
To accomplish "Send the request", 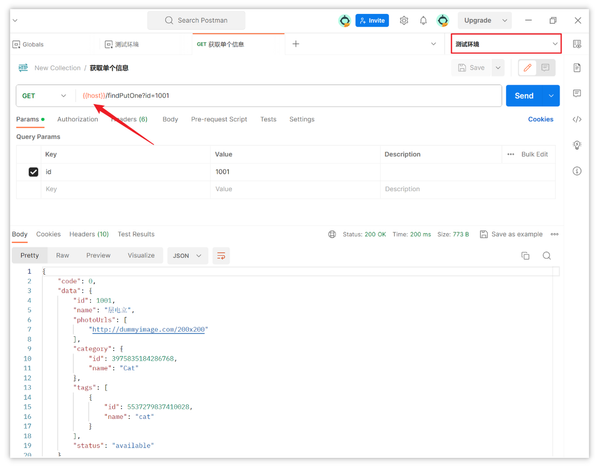I will click(524, 96).
